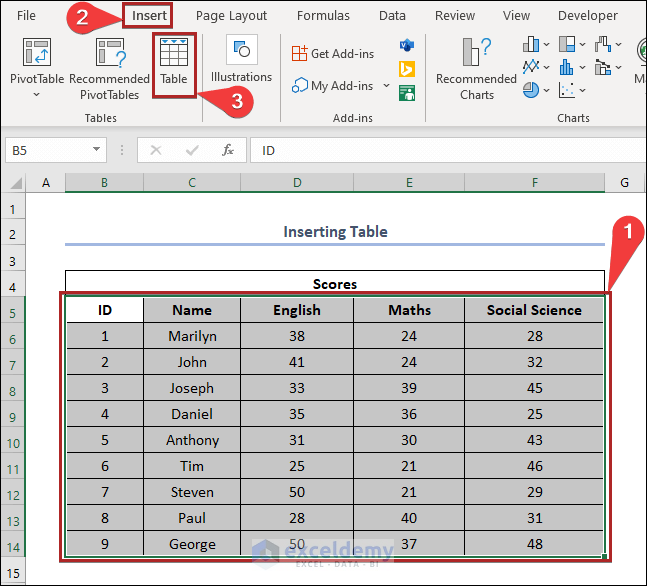
Task: Expand Line or Area Chart dropdown
Action: point(547,67)
